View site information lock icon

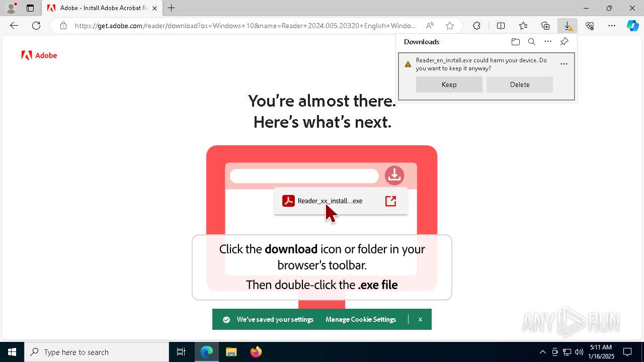63,26
